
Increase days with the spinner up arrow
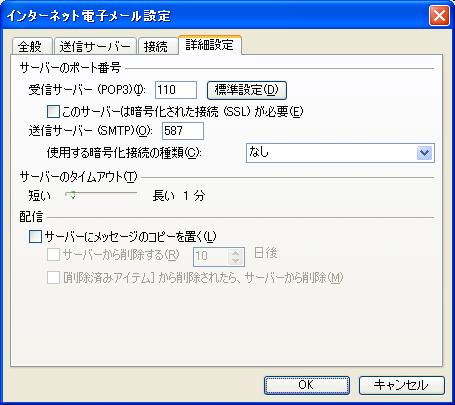[236, 253]
